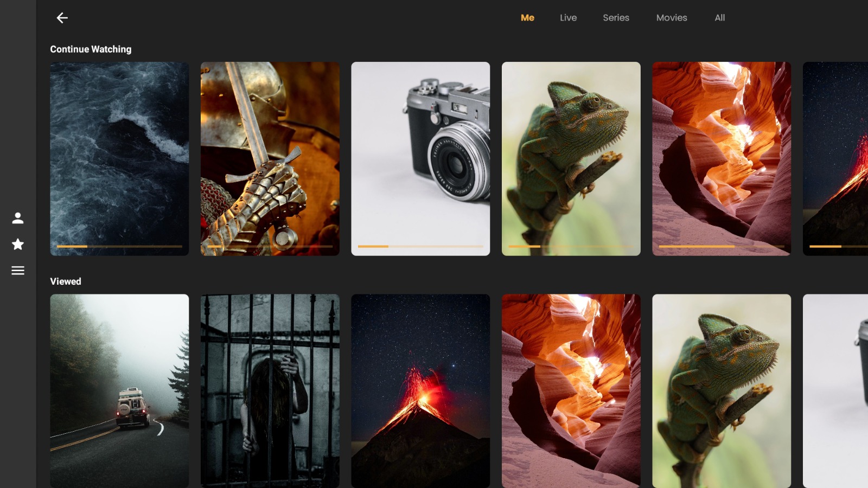
Task: Resume the chameleon video in Continue Watching
Action: click(x=571, y=158)
